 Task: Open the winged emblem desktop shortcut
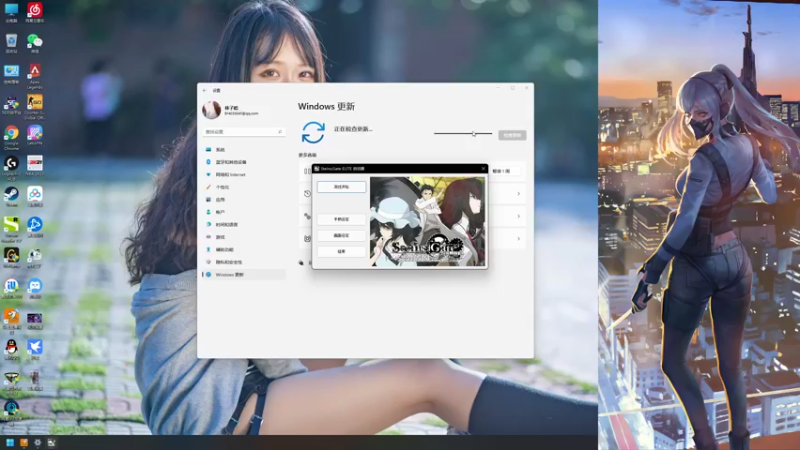pos(11,382)
